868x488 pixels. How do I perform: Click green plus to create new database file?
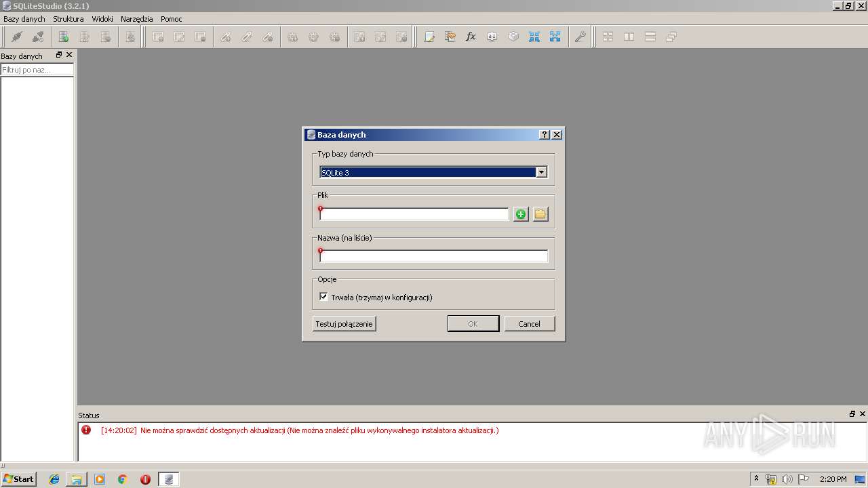coord(521,214)
